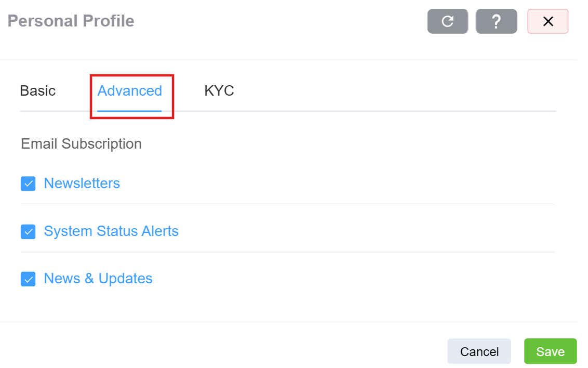
Task: Disable the News & Updates checkbox
Action: 28,279
